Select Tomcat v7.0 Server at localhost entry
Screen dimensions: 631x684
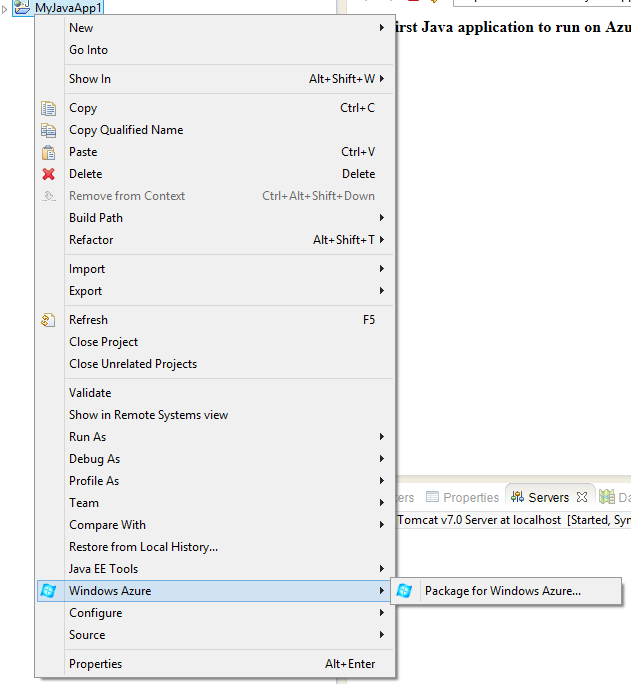479,520
